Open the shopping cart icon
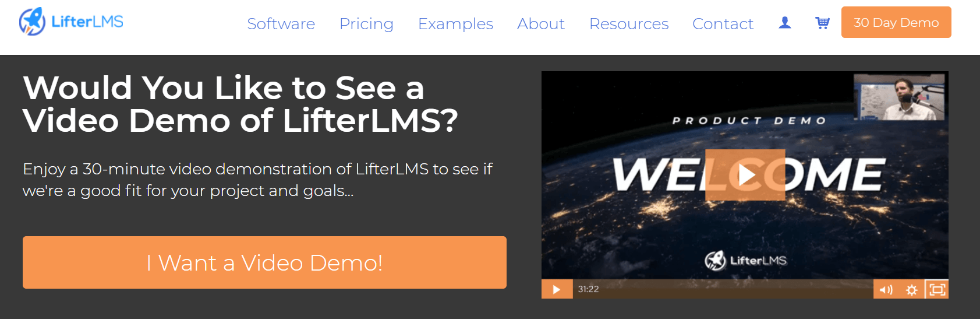Viewport: 980px width, 319px height. [x=822, y=23]
